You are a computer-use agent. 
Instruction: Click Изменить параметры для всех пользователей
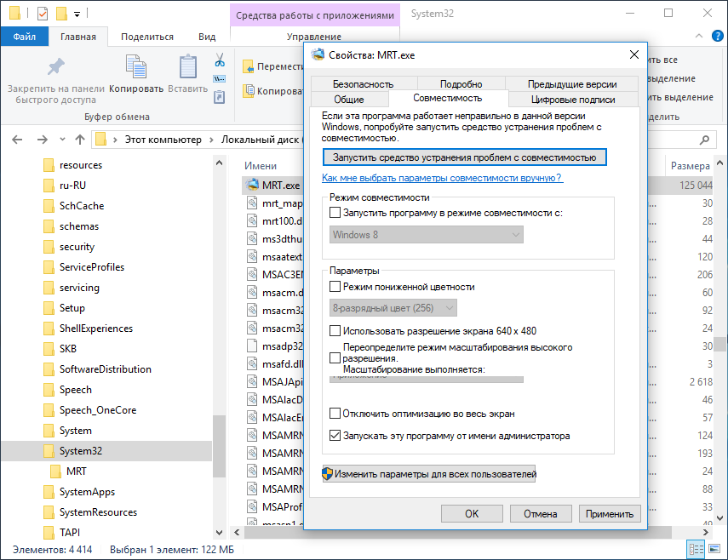[x=429, y=474]
